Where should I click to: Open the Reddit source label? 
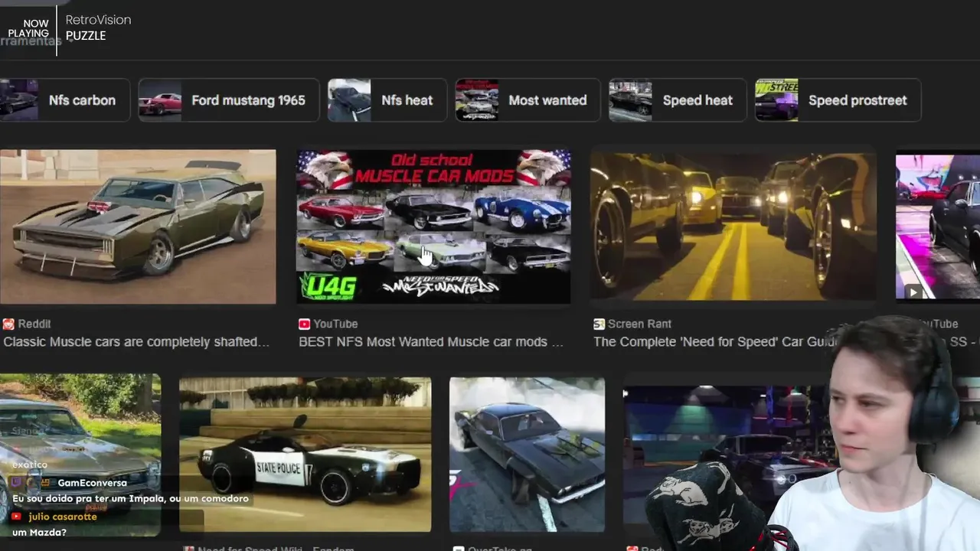(34, 324)
